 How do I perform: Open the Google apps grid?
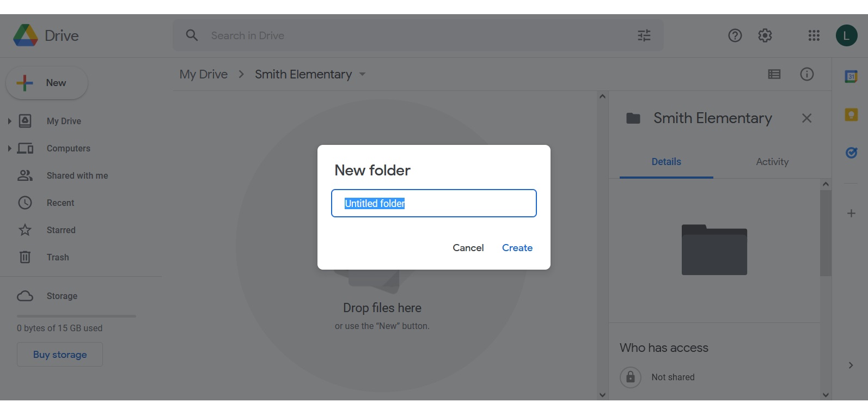pyautogui.click(x=814, y=35)
